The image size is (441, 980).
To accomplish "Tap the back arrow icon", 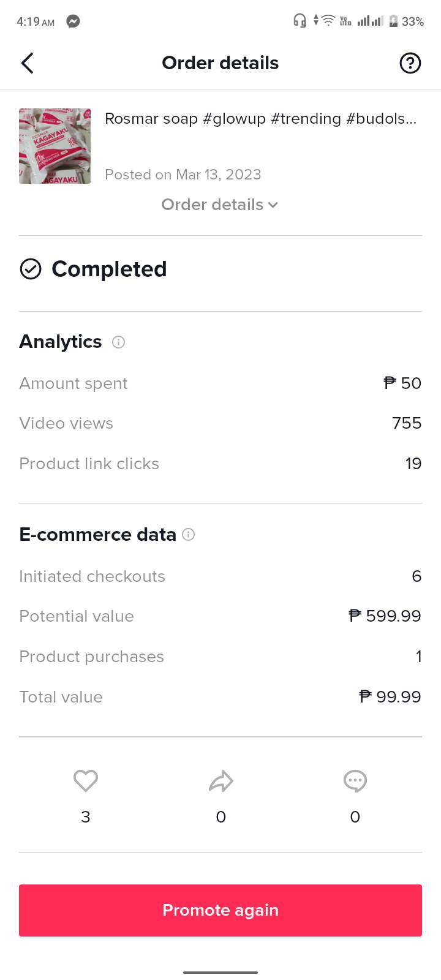I will pos(28,63).
